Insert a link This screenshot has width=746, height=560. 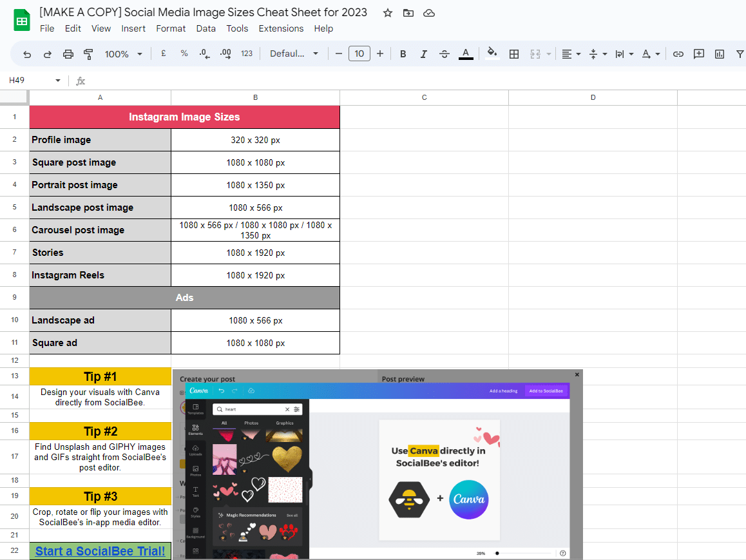pos(678,53)
